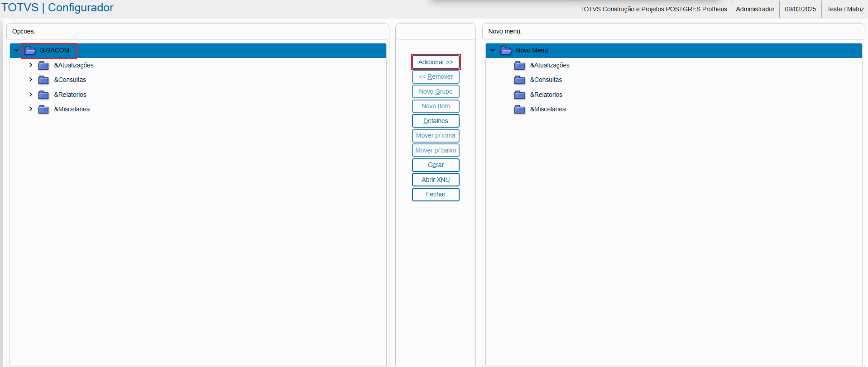Expand &Atualizações in the Opcoes tree
This screenshot has width=868, height=367.
(31, 65)
